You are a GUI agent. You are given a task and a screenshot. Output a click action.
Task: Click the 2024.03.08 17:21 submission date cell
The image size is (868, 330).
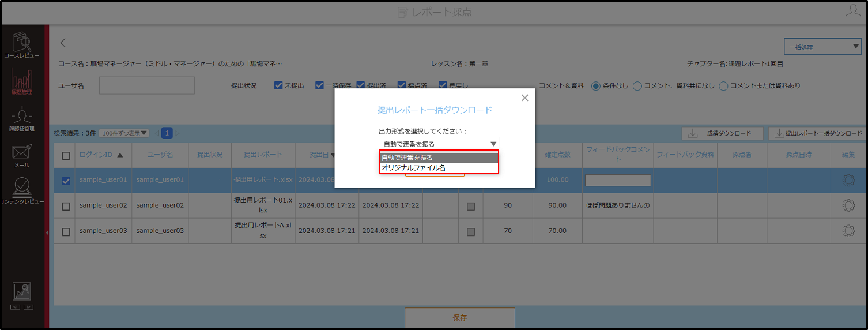326,231
